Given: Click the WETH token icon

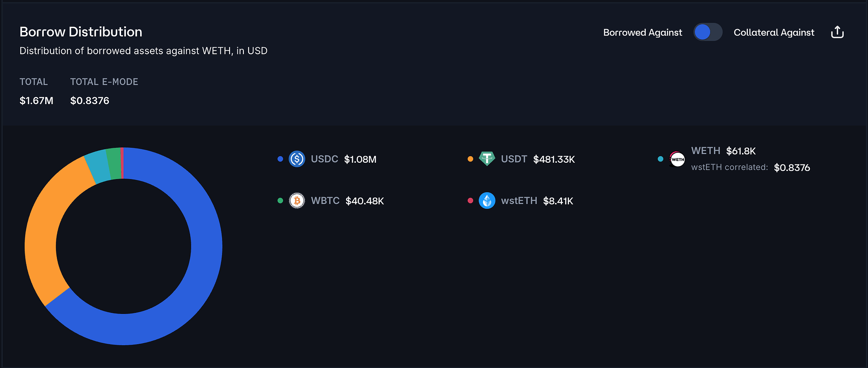Looking at the screenshot, I should (677, 159).
